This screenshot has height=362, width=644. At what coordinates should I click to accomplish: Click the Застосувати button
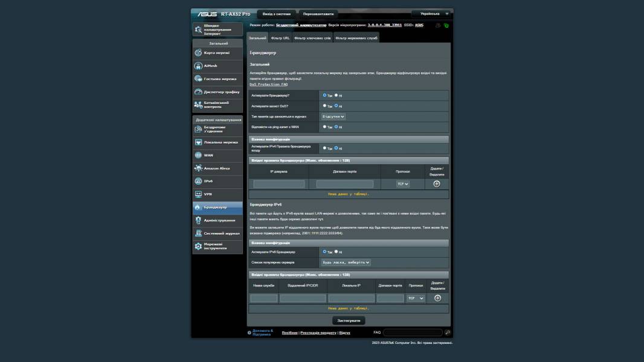[349, 320]
